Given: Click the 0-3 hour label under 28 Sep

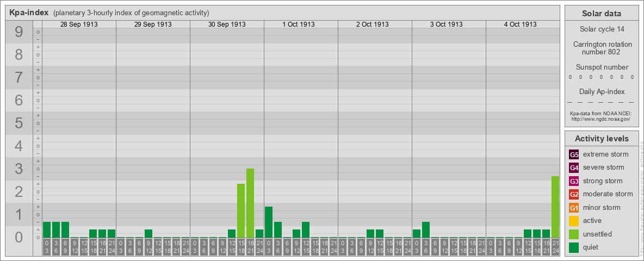Looking at the screenshot, I should tap(47, 247).
